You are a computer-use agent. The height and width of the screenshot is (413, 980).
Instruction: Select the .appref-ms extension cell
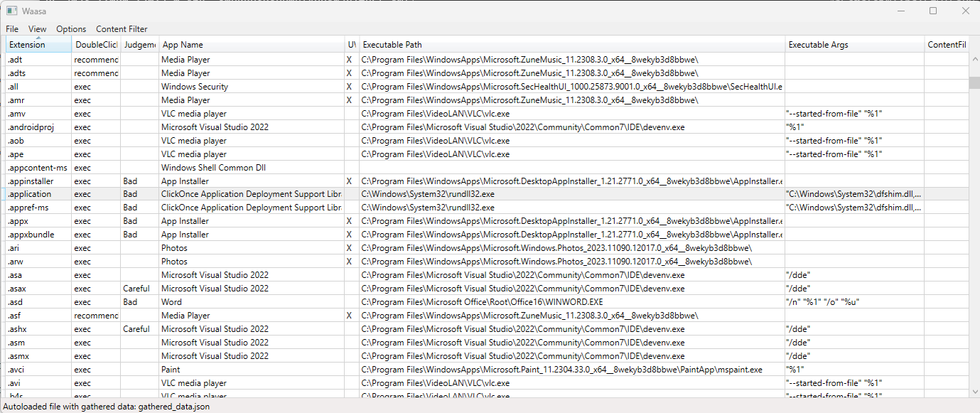[38, 208]
